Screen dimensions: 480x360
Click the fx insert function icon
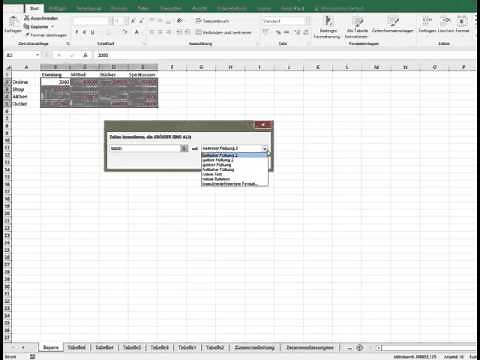tap(85, 55)
